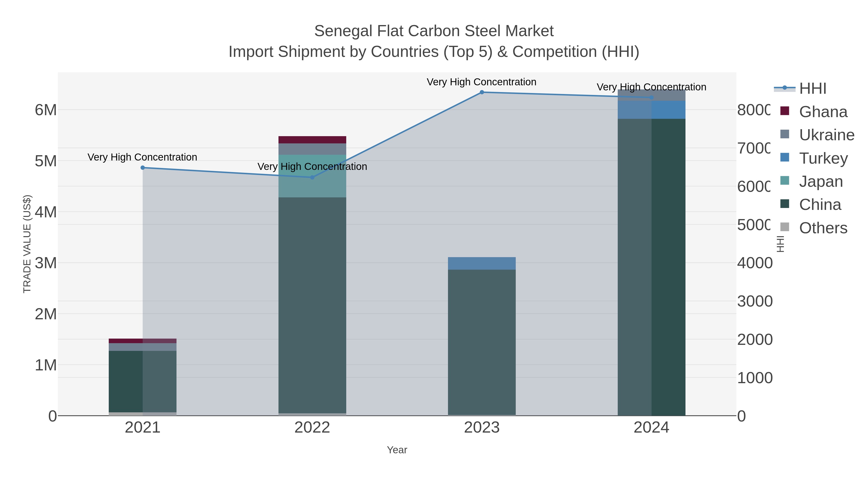This screenshot has width=868, height=488.
Task: Click the China dark green legend swatch
Action: click(x=785, y=204)
